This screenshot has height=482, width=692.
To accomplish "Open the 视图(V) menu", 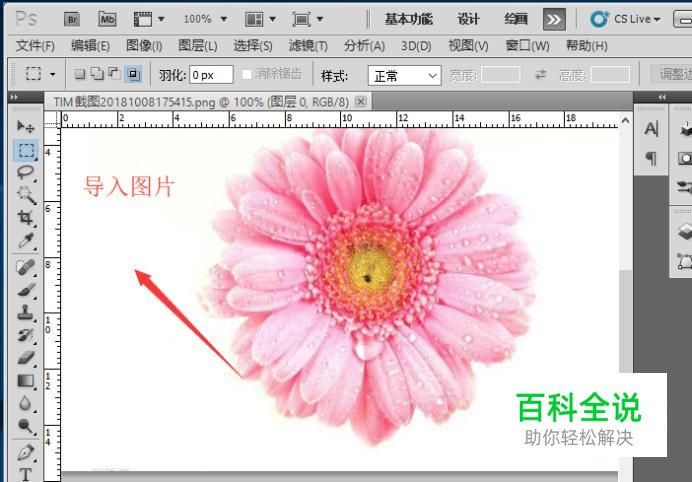I will click(x=468, y=46).
